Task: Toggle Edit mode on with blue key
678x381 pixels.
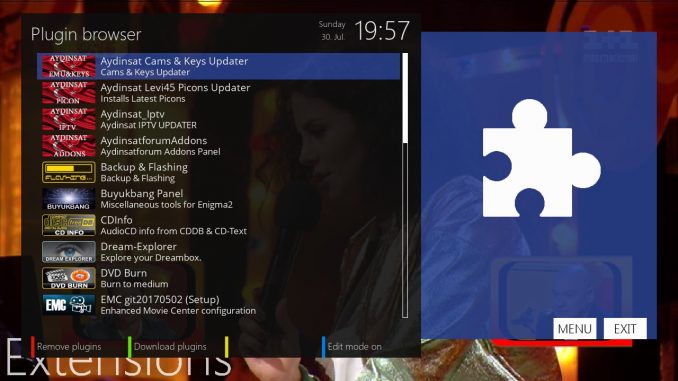Action: [x=352, y=347]
